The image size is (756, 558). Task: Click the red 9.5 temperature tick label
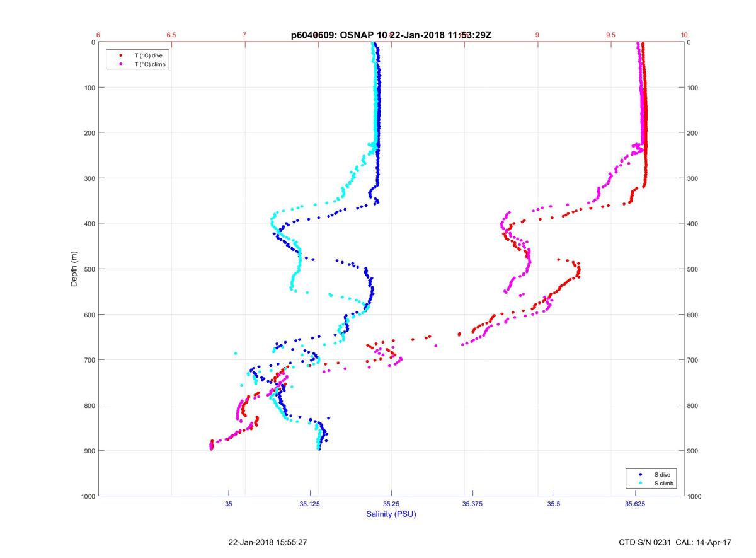pyautogui.click(x=610, y=35)
